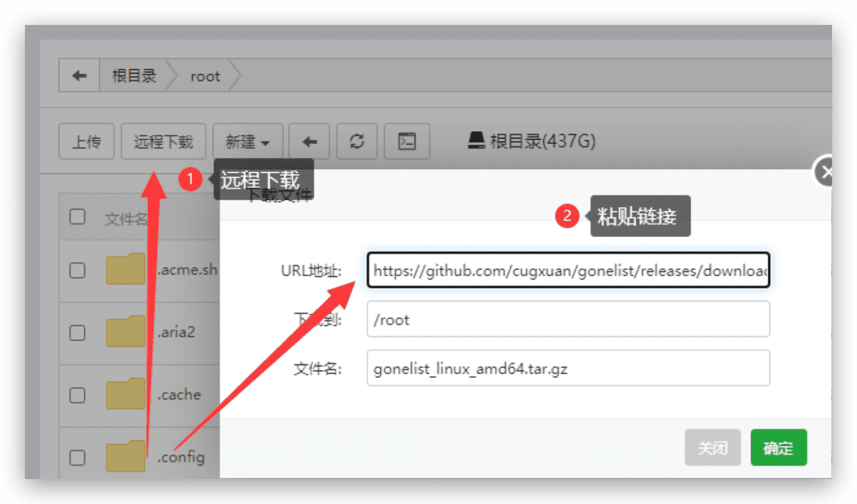The width and height of the screenshot is (857, 504).
Task: Confirm the download with the green 确定 button
Action: coord(778,447)
